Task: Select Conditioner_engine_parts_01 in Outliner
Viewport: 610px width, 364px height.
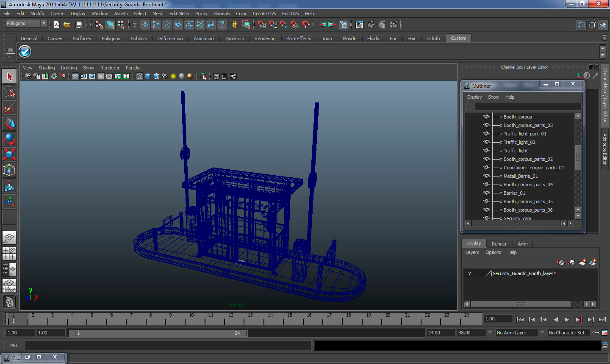Action: 534,168
